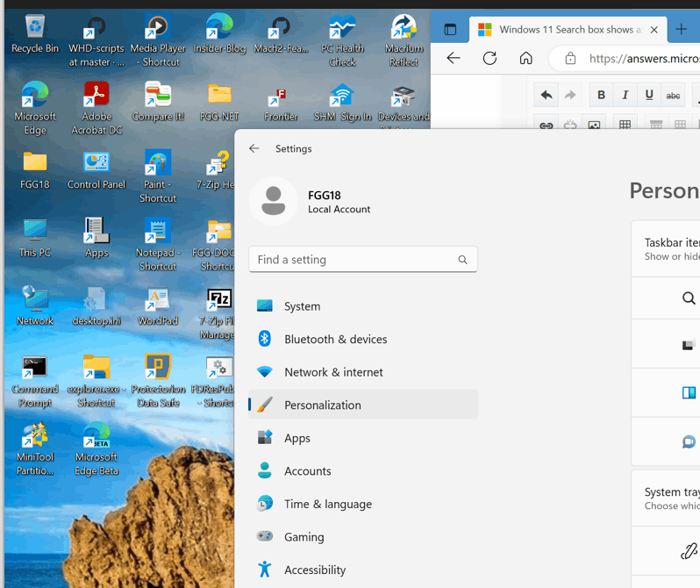Open PC Health Check shortcut
This screenshot has height=588, width=700.
coord(342,40)
